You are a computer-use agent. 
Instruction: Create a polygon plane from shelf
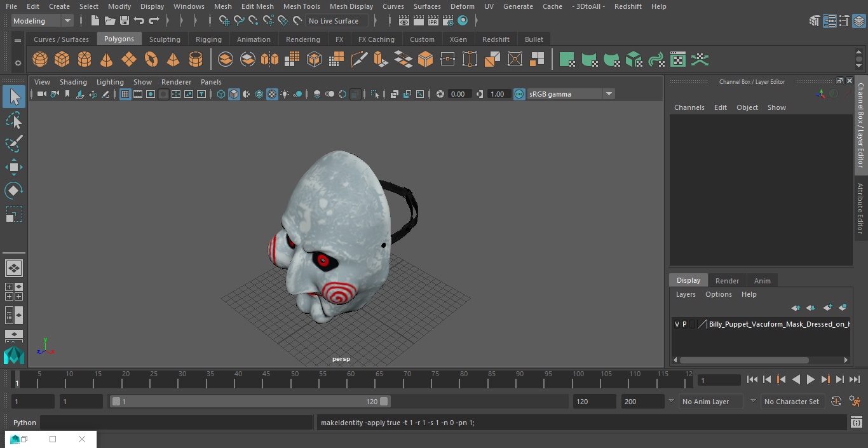tap(129, 60)
